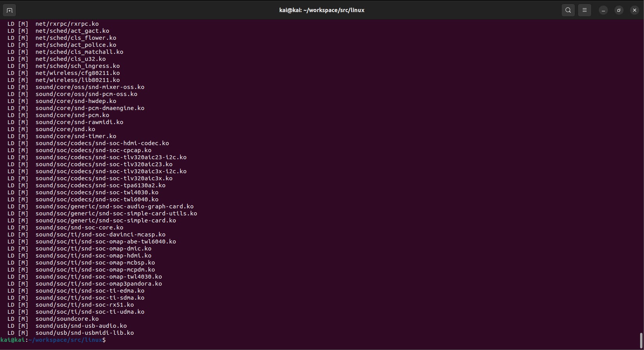Screen dimensions: 644x350
Task: Click net/sched/act_police.ko line
Action: pyautogui.click(x=62, y=45)
